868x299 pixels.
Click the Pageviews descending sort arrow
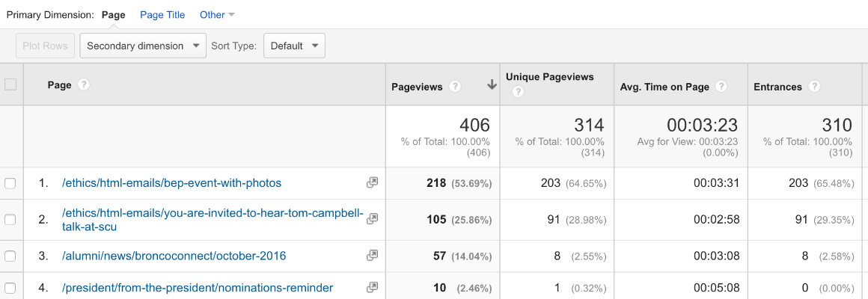pos(492,85)
